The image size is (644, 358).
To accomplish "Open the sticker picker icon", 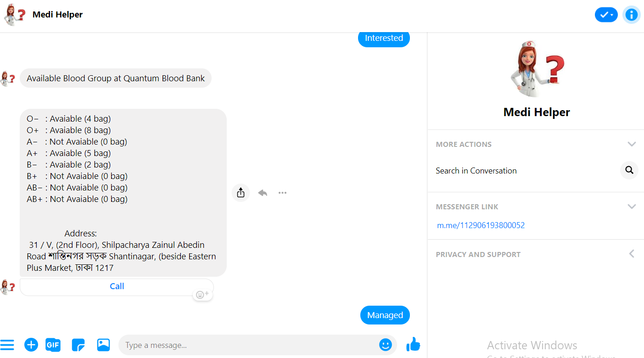I will [78, 345].
